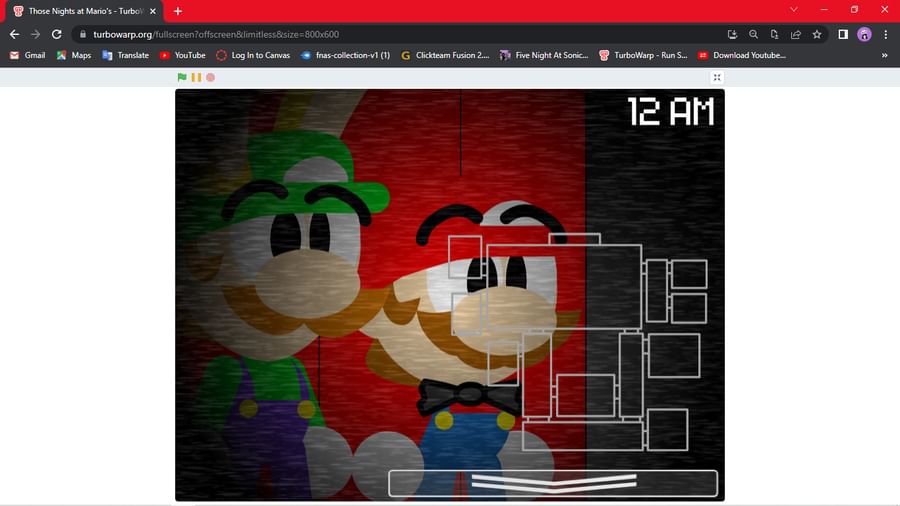900x506 pixels.
Task: Open Clickteam Fusion bookmark
Action: 445,55
